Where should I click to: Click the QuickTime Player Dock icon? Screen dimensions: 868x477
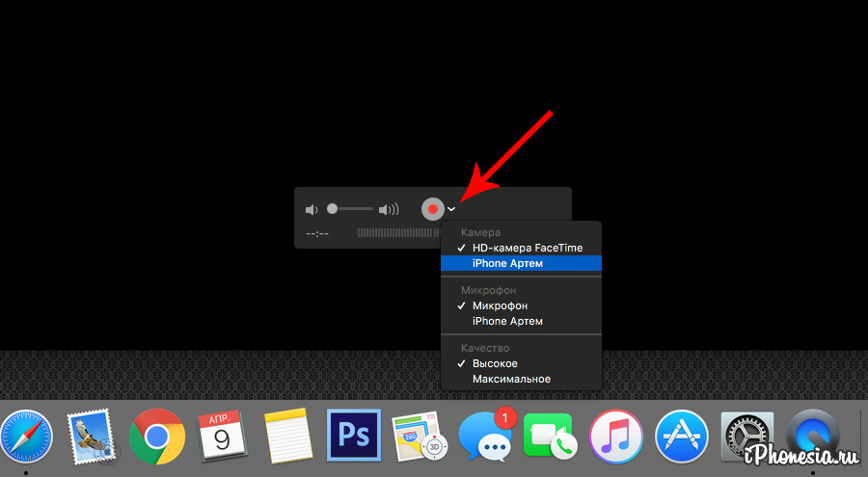(814, 437)
